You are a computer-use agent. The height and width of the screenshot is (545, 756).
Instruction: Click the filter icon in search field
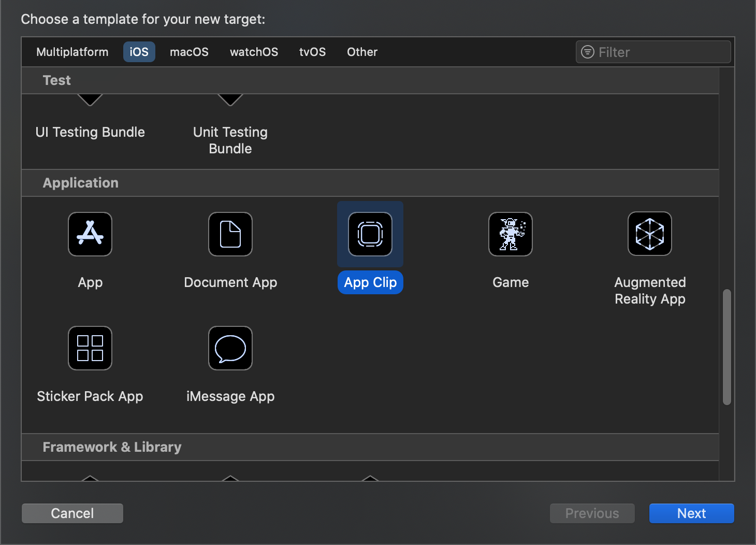point(588,52)
